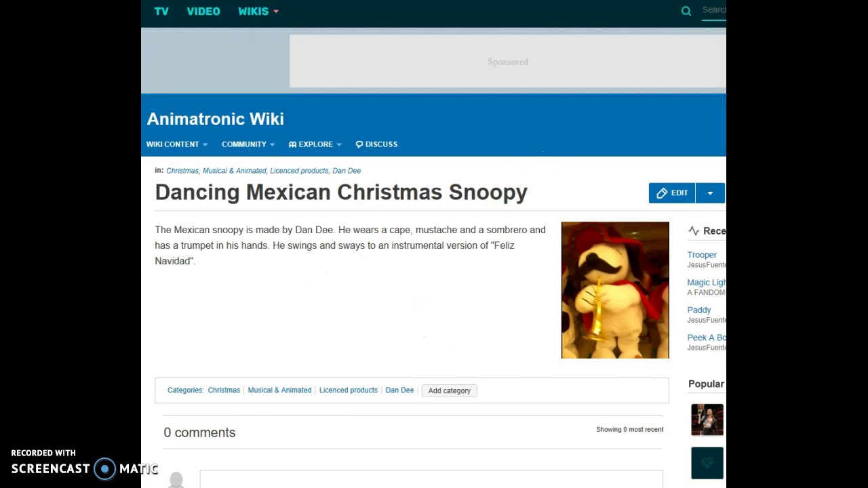Open Licenced products in Categories bar
The image size is (868, 488).
coord(348,390)
